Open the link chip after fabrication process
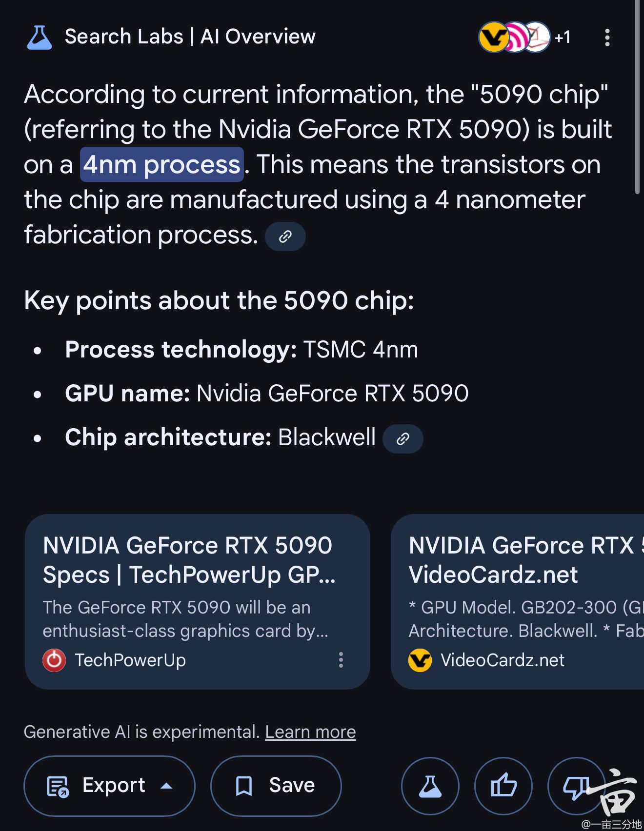644x831 pixels. (x=285, y=237)
